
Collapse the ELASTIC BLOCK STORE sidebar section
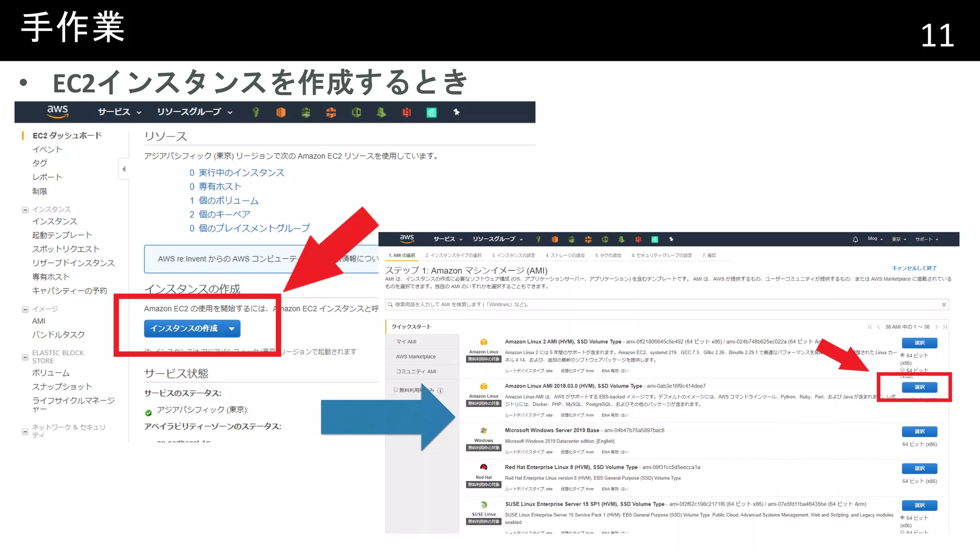[25, 357]
